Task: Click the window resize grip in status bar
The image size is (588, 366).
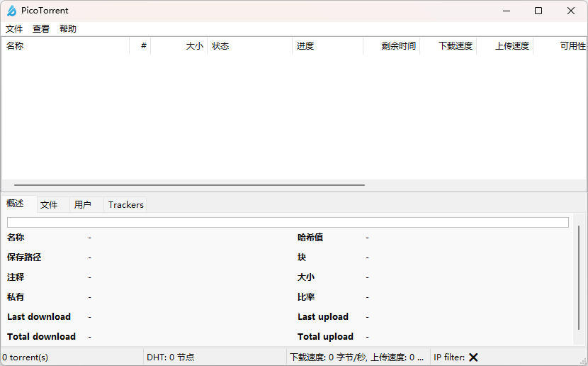Action: coord(583,361)
